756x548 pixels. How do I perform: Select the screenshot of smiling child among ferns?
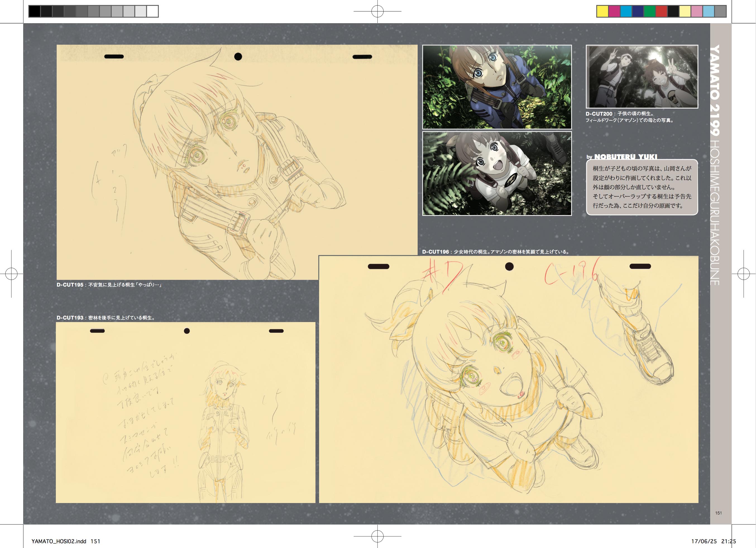click(x=497, y=173)
